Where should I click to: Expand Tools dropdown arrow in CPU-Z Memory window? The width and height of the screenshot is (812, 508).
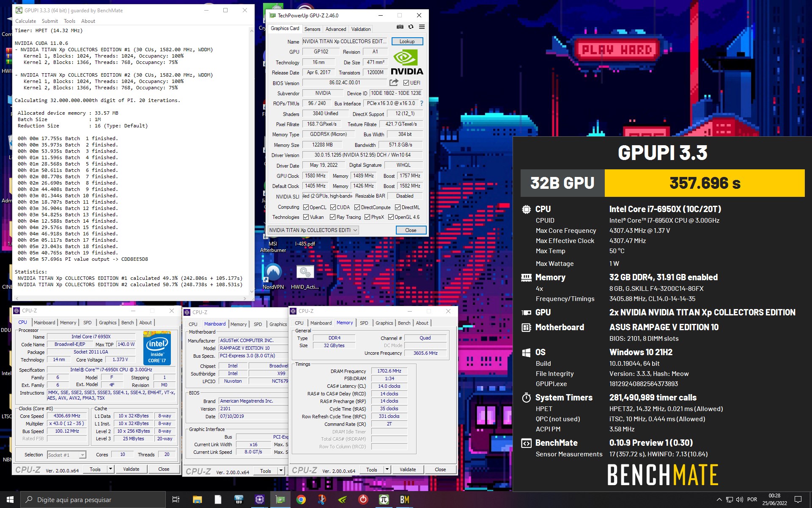[387, 469]
